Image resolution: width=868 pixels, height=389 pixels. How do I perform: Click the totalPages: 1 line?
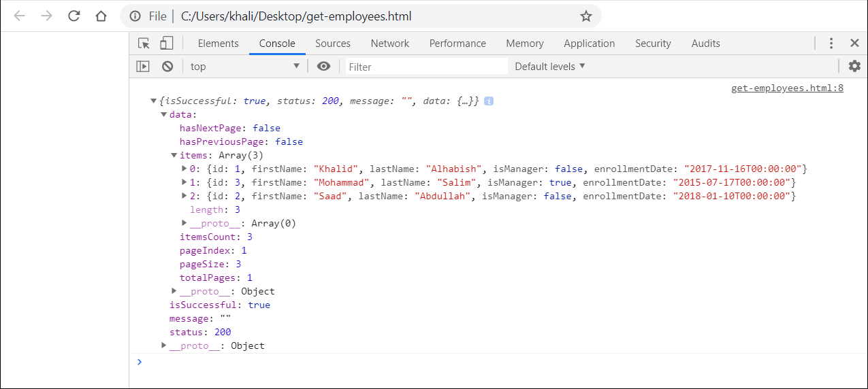click(216, 277)
